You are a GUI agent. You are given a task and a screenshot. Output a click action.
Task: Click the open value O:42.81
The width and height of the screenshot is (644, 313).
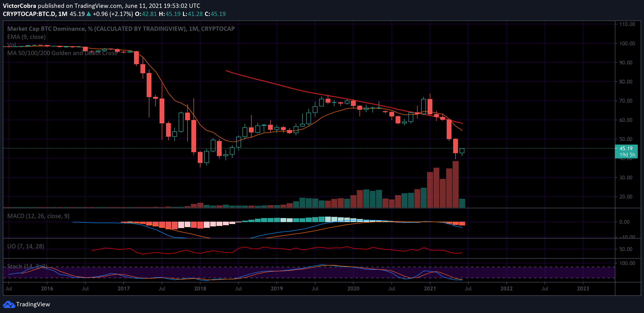click(x=146, y=14)
